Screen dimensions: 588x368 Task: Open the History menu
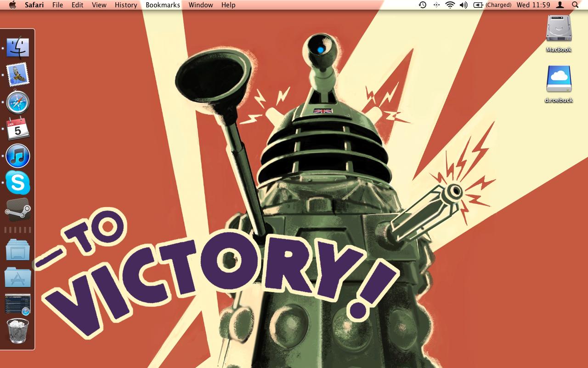pyautogui.click(x=126, y=5)
